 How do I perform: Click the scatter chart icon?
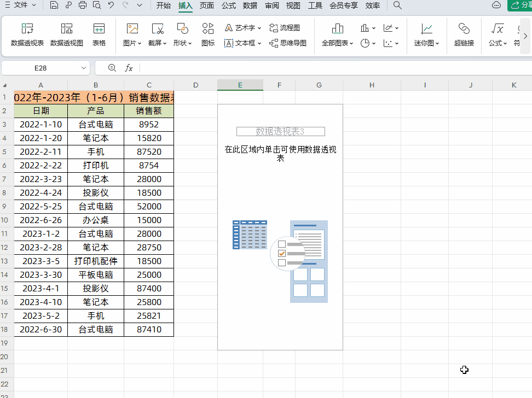[x=388, y=43]
